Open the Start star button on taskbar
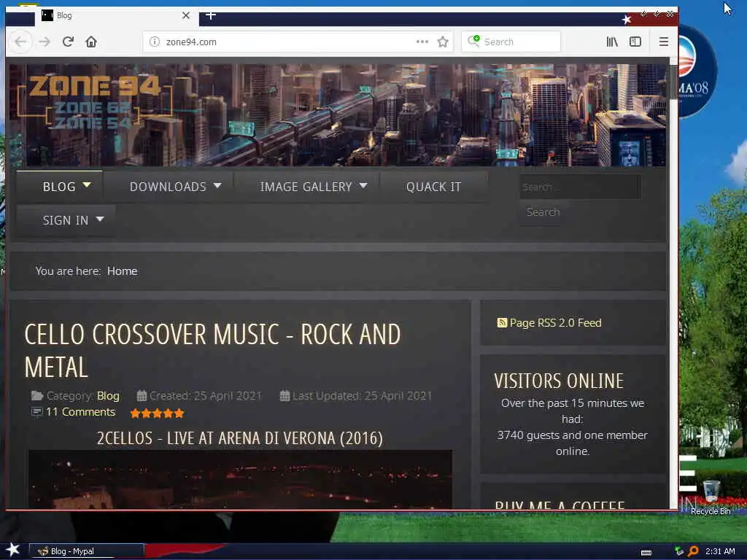The image size is (747, 560). click(x=12, y=550)
